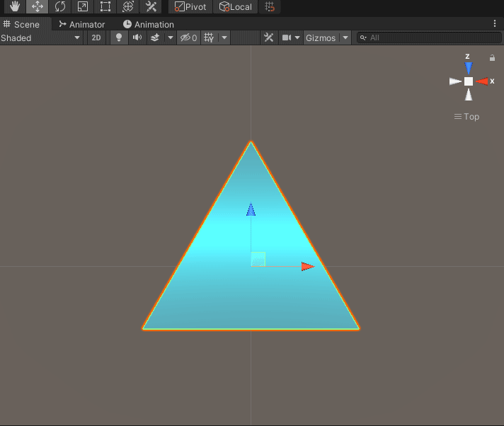Toggle scene lighting bulb

(119, 38)
